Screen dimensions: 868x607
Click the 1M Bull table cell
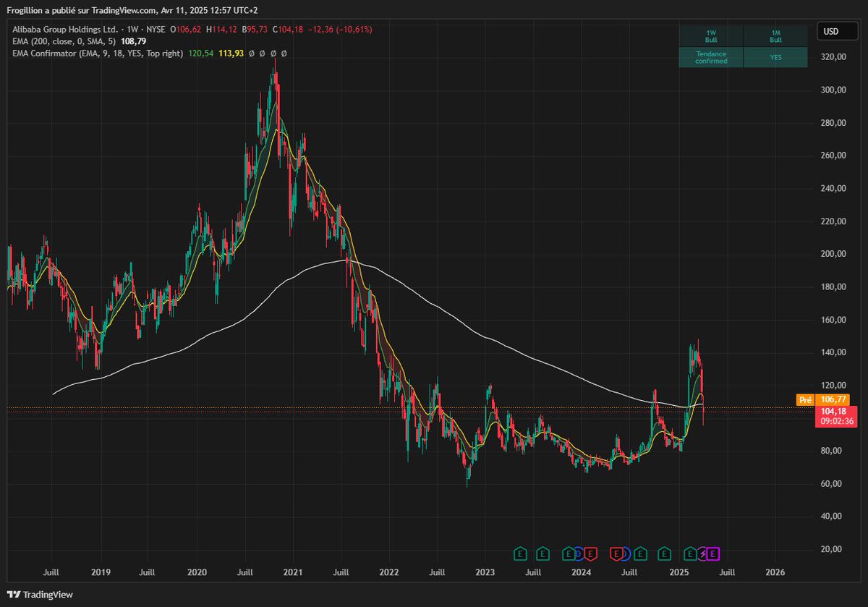click(775, 36)
